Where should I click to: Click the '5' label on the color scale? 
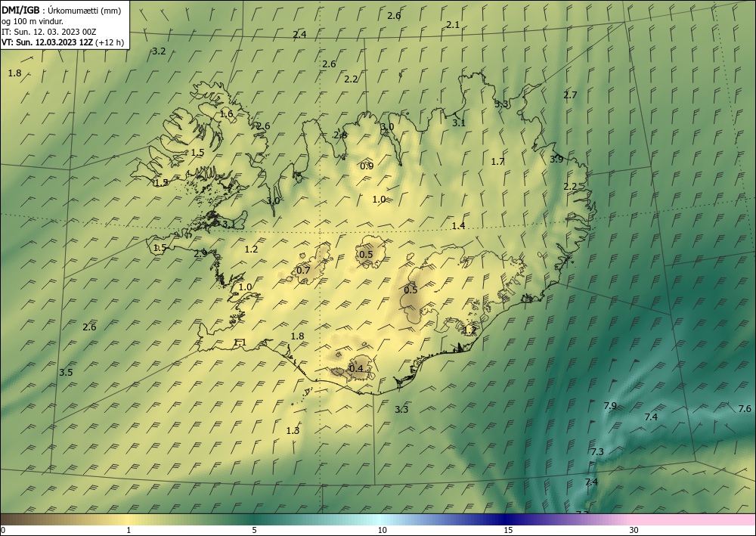tap(254, 531)
